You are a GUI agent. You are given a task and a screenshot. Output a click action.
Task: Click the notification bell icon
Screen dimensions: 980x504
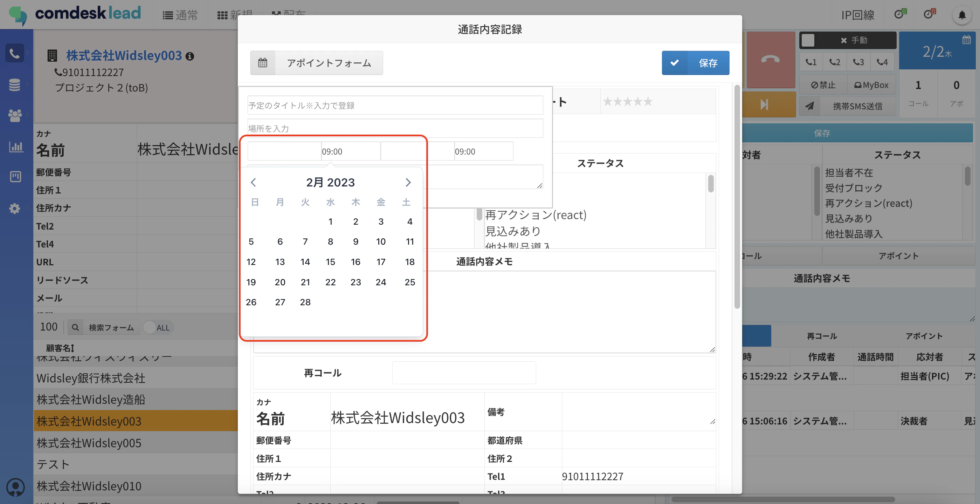(x=962, y=15)
